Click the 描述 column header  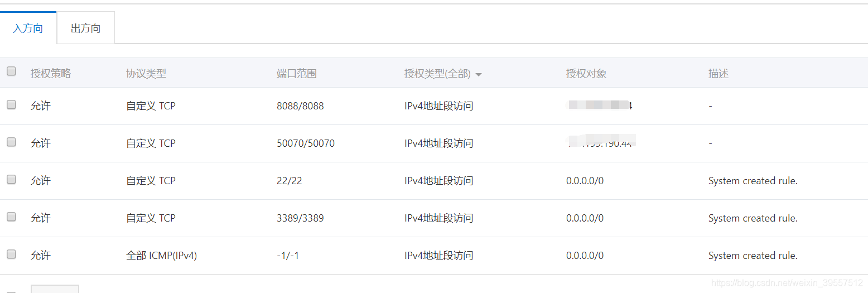[x=718, y=74]
